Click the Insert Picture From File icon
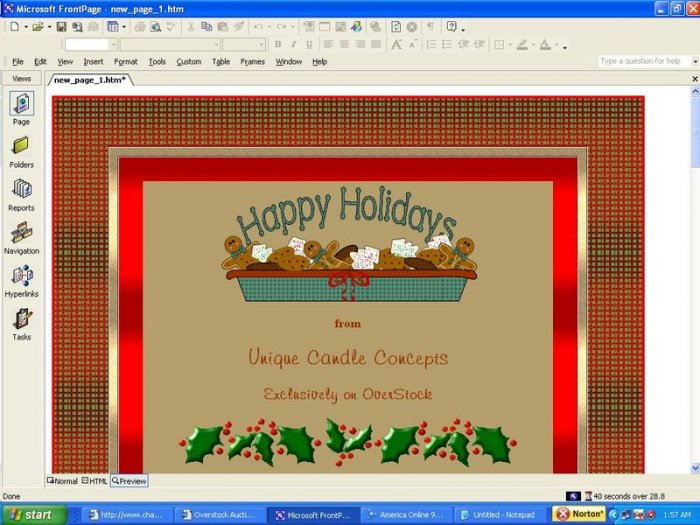700x525 pixels. (x=341, y=27)
